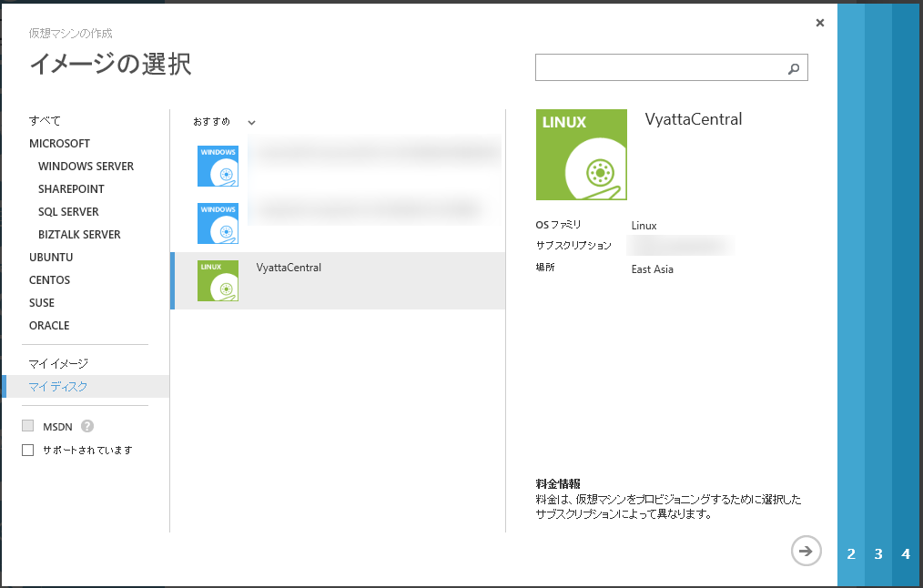Go to next step with arrow button
This screenshot has height=588, width=923.
point(806,551)
